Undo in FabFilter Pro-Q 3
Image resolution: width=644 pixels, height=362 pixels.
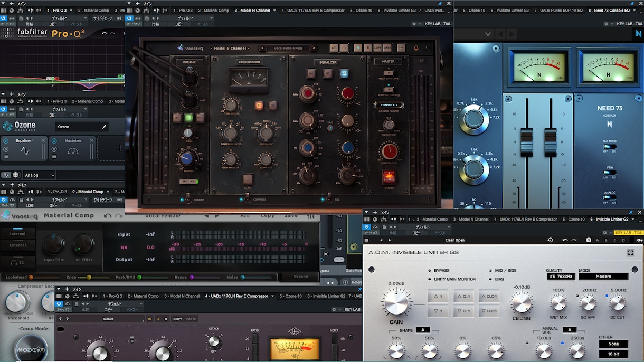[104, 33]
